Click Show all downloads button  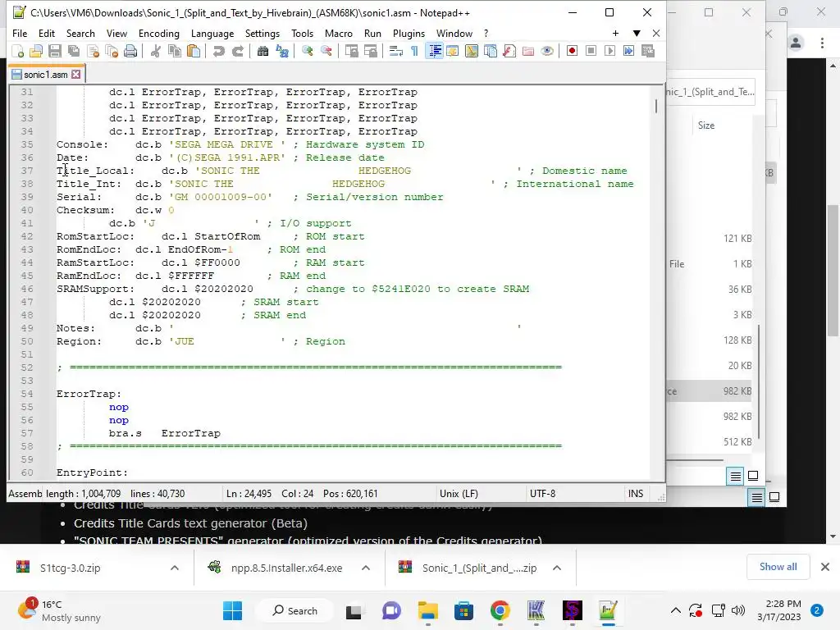click(x=778, y=567)
